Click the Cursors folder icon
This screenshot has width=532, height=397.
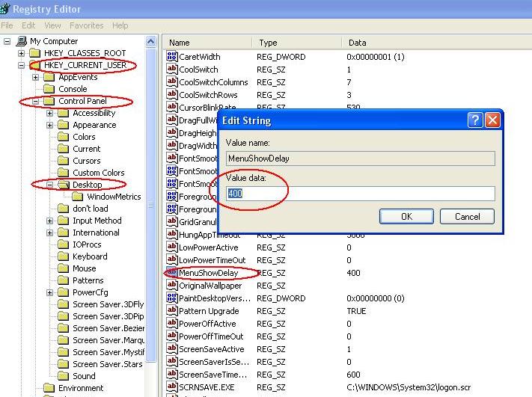tap(63, 160)
